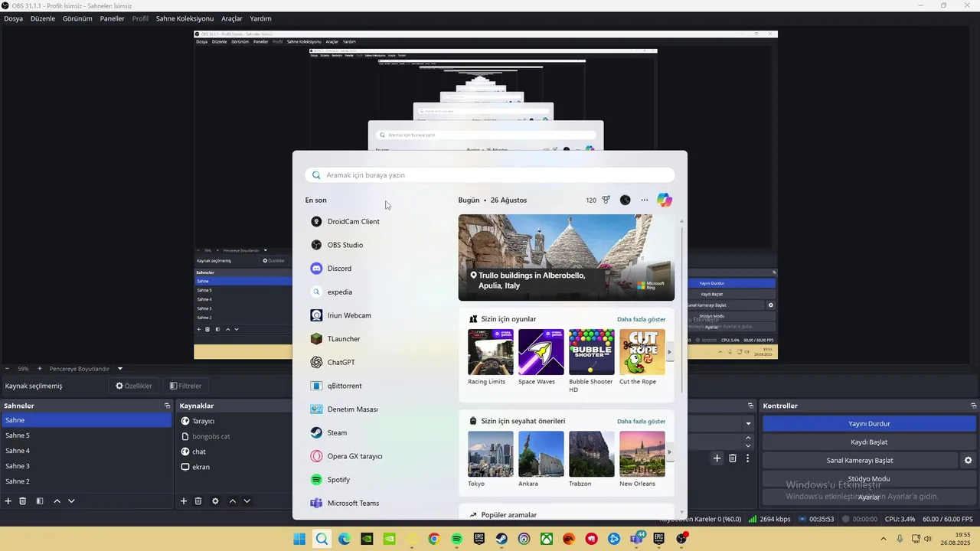This screenshot has width=980, height=551.
Task: Add a new scene in Sahneler panel
Action: coord(8,501)
